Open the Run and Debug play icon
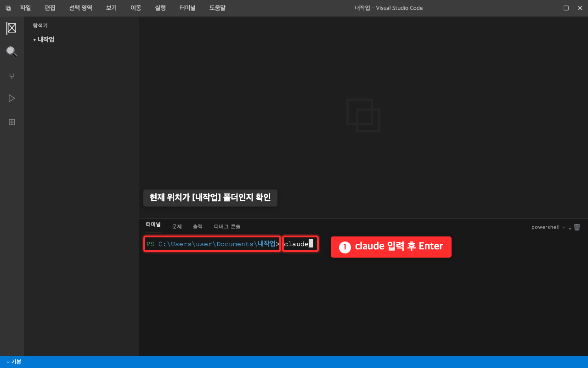 tap(11, 98)
